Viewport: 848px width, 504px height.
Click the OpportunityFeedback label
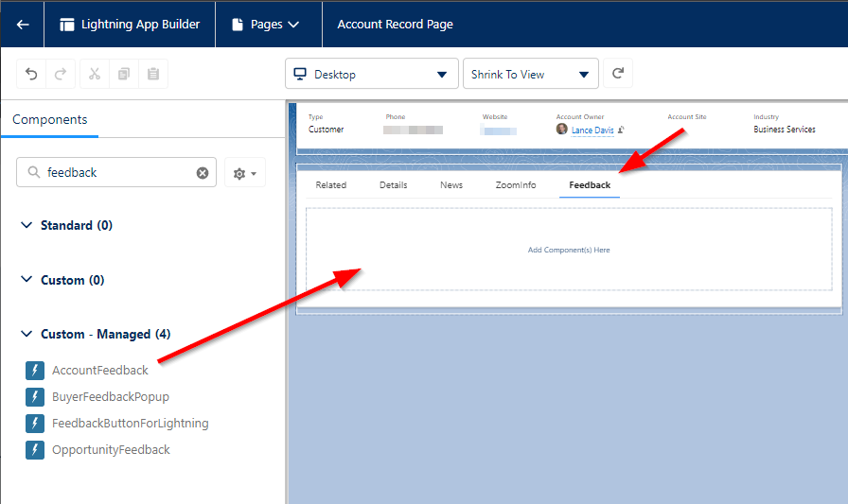tap(111, 449)
